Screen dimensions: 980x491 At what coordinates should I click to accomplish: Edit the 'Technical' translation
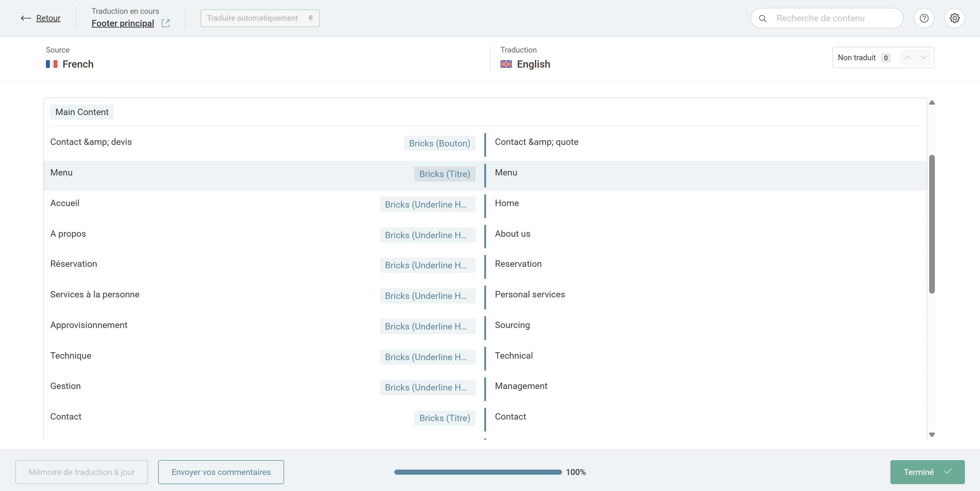pos(514,356)
